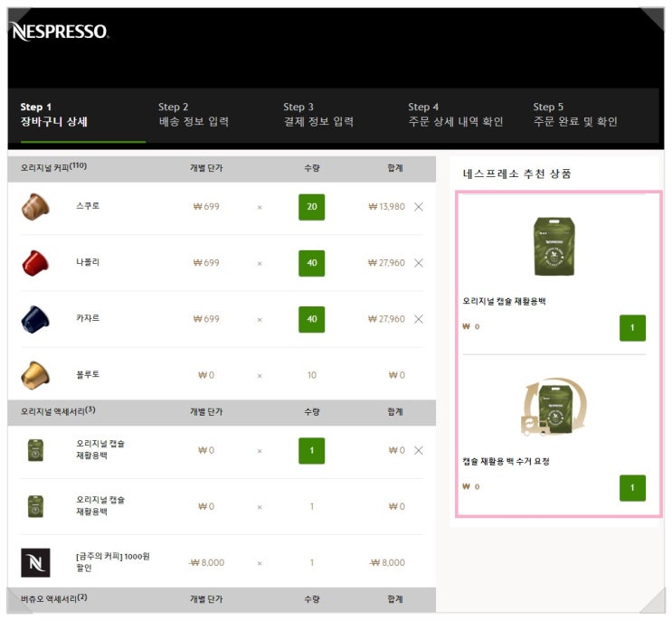
Task: Click the 볼루토 product name
Action: click(x=88, y=374)
